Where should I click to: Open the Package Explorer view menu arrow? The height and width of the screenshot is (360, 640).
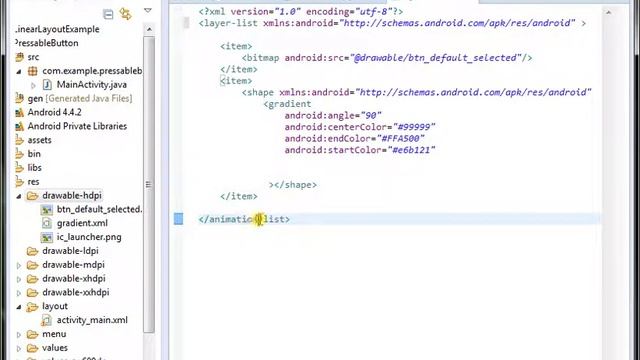point(148,11)
